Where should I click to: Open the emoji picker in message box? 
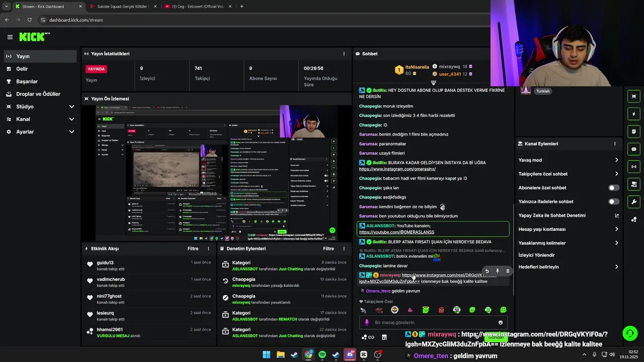click(x=501, y=323)
